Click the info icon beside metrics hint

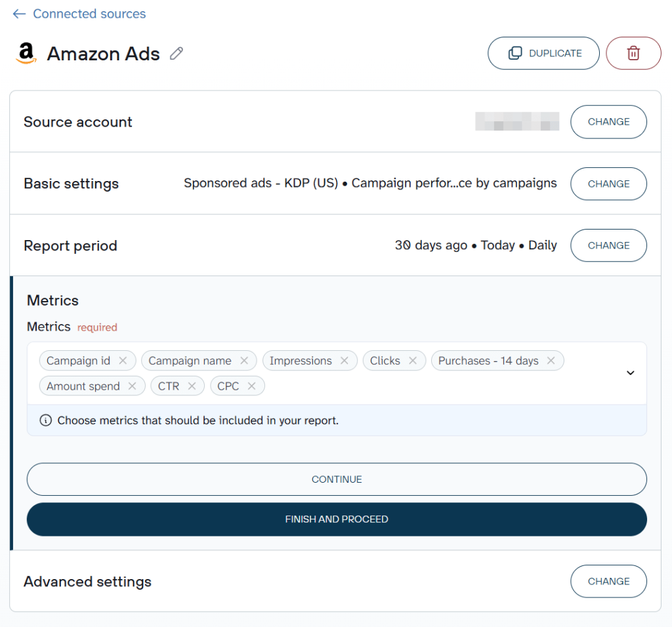(x=46, y=420)
